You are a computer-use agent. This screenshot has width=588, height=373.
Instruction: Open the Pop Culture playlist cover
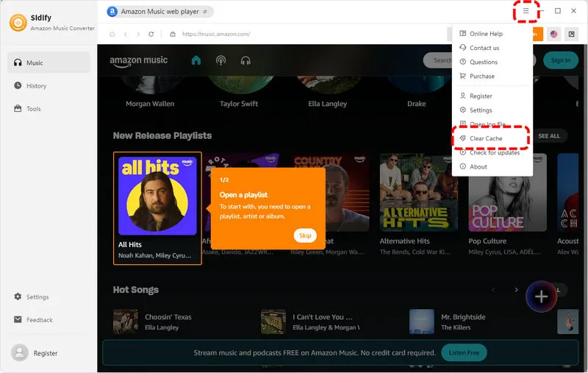pos(507,193)
